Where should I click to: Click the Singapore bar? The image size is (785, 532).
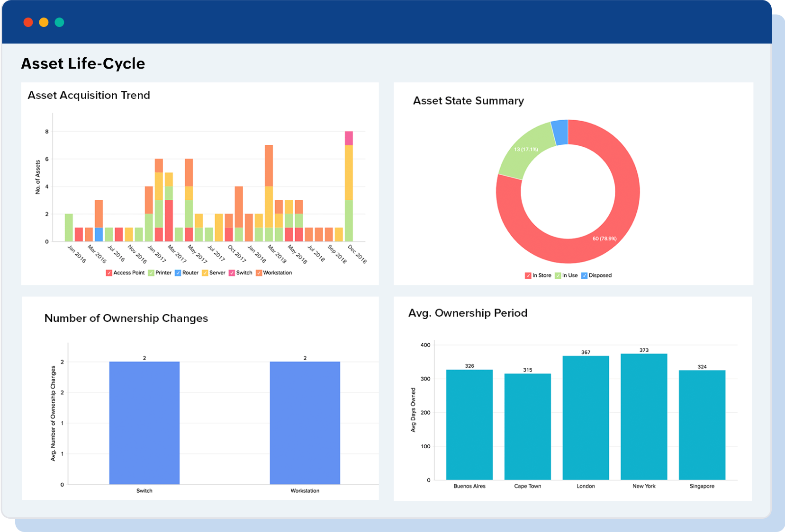coord(702,425)
